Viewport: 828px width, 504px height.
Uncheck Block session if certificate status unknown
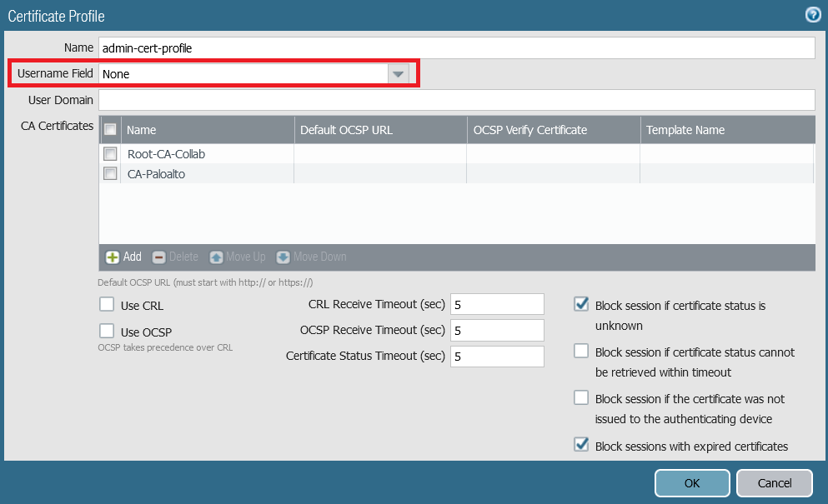click(581, 305)
